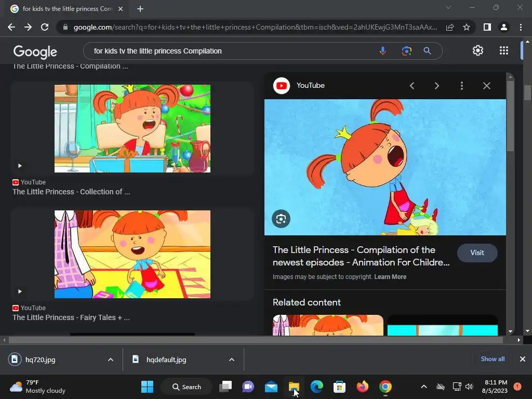
Task: Switch to Chrome on the taskbar
Action: click(385, 387)
